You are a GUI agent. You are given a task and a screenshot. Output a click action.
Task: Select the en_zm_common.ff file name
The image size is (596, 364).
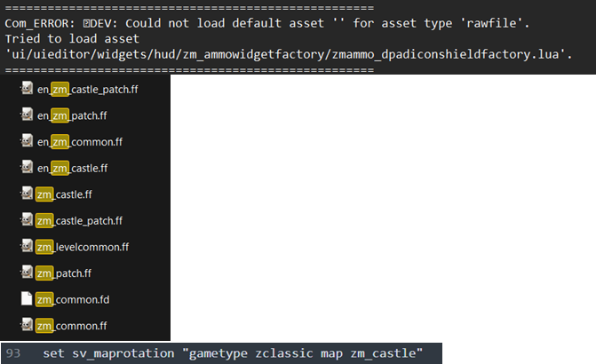pos(80,142)
